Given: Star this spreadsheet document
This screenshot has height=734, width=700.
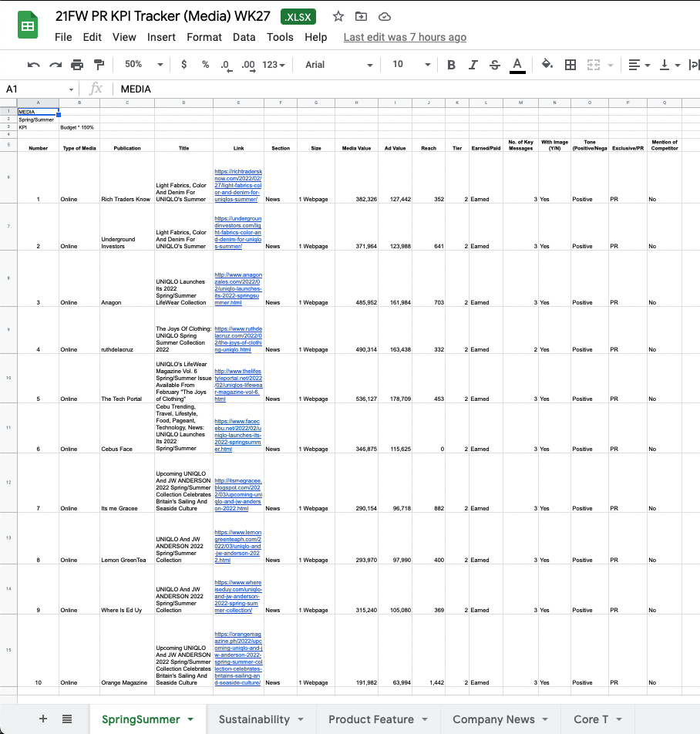Looking at the screenshot, I should 338,17.
